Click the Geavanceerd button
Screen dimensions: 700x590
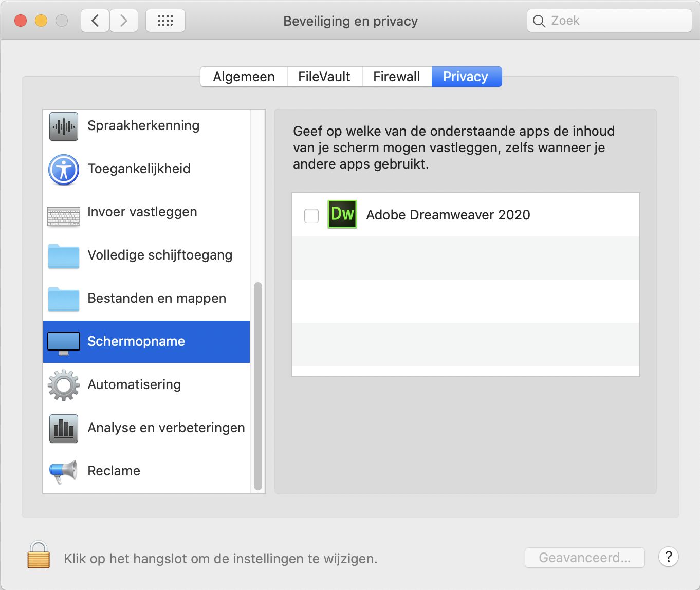pos(584,557)
